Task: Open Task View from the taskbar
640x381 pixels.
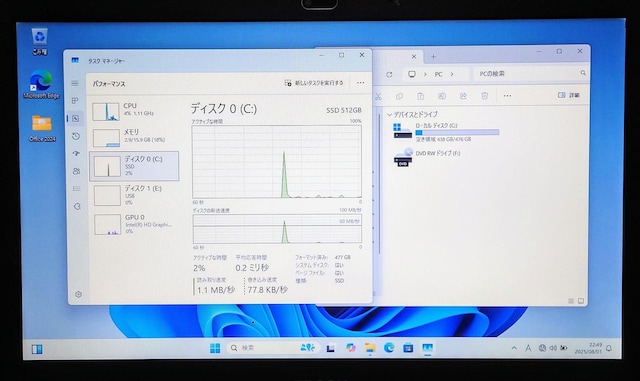Action: pyautogui.click(x=331, y=348)
